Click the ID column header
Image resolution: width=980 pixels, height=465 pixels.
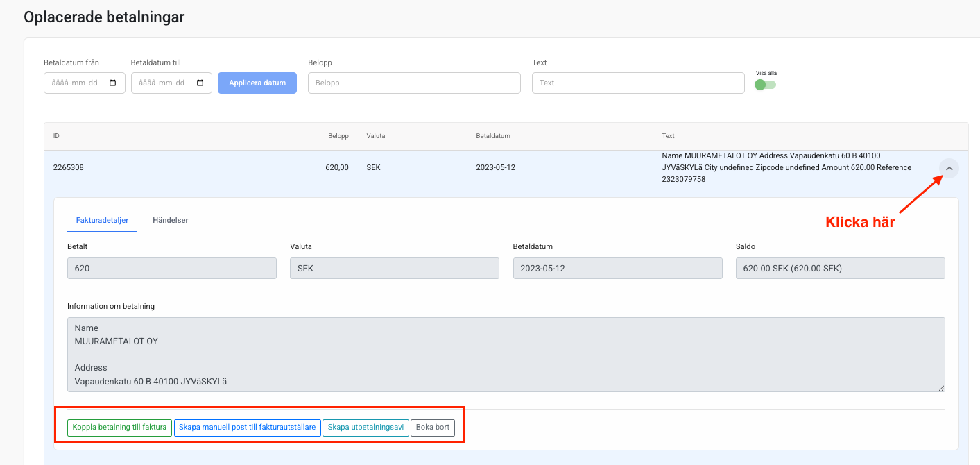click(57, 136)
